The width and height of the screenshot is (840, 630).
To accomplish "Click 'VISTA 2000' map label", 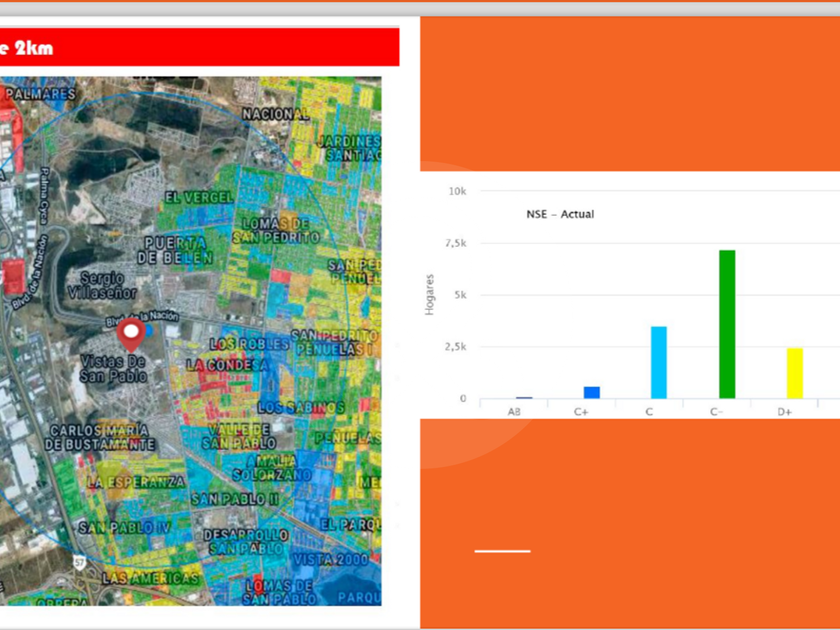I will (x=331, y=560).
